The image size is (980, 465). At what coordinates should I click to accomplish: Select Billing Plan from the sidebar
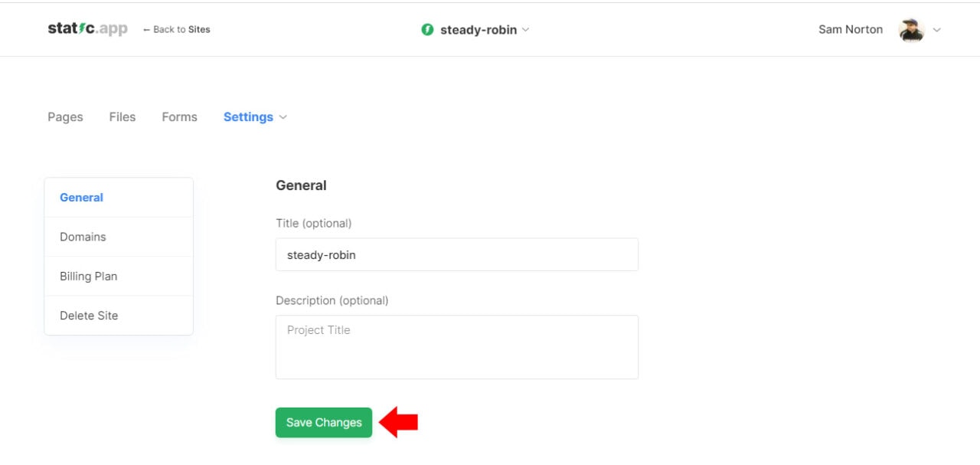(x=88, y=276)
